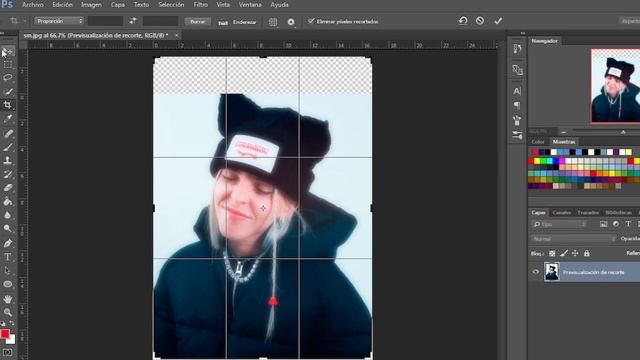Select the Pen tool
Image resolution: width=640 pixels, height=360 pixels.
click(8, 243)
